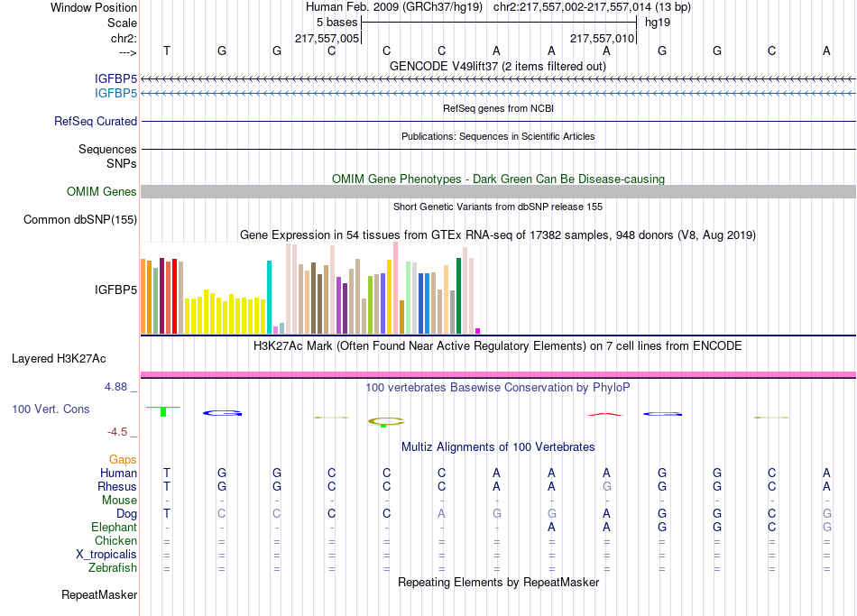Open the OMIM Gene Phenotypes track title
The image size is (857, 616).
pyautogui.click(x=498, y=179)
